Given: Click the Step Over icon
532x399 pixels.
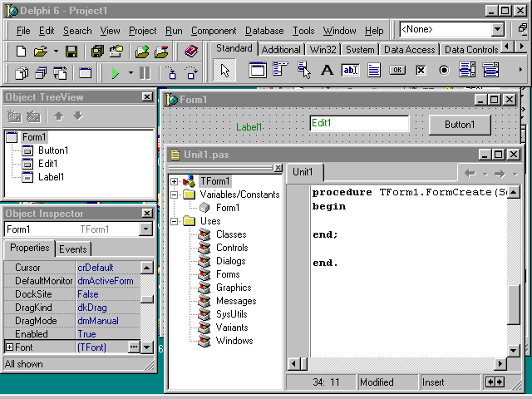Looking at the screenshot, I should pos(190,73).
